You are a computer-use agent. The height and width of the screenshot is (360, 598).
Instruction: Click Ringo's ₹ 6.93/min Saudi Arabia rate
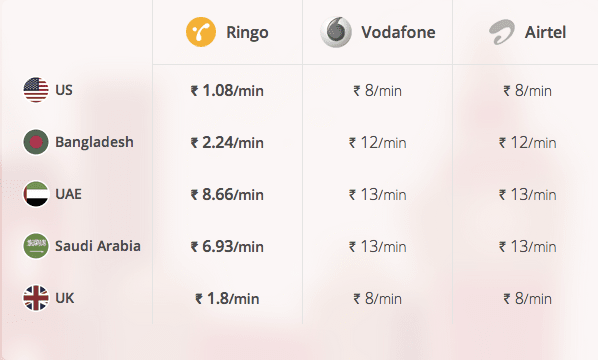(227, 246)
